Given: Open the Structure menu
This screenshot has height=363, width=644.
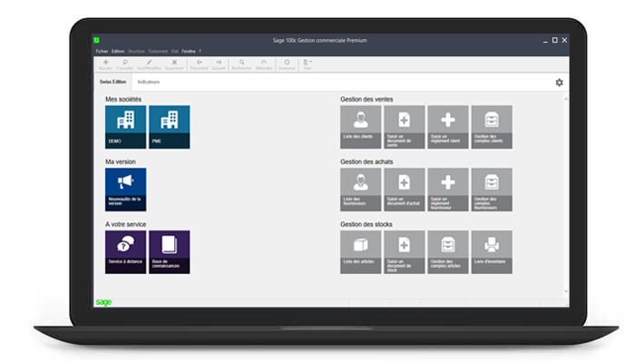Looking at the screenshot, I should 136,52.
